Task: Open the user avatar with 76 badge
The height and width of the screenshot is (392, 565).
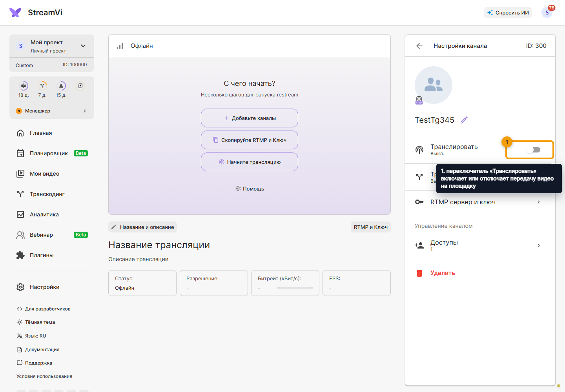Action: [x=547, y=13]
